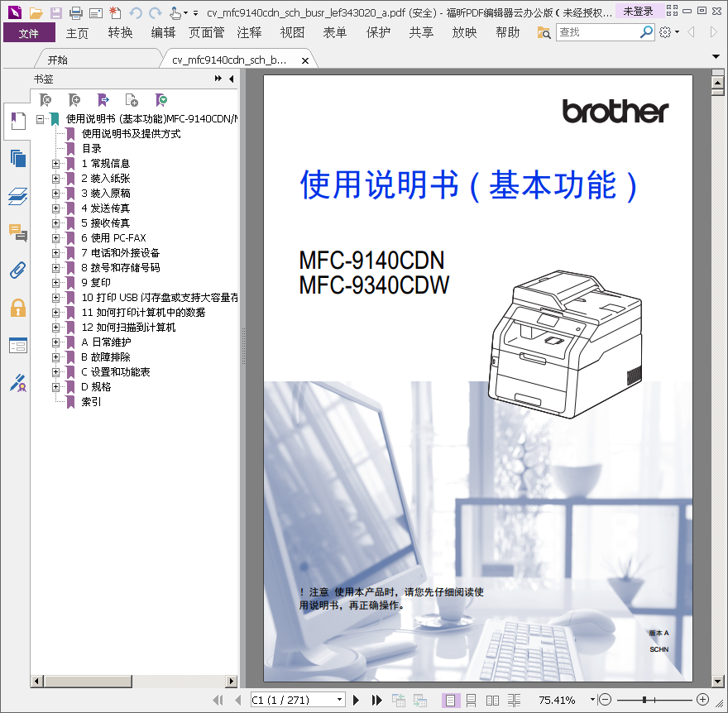Select bookmark 目录
728x713 pixels.
92,149
